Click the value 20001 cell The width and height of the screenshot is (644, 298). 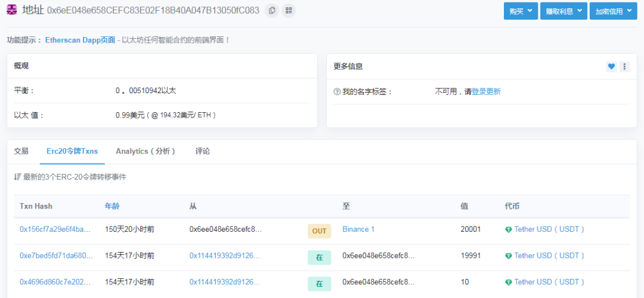(x=470, y=229)
